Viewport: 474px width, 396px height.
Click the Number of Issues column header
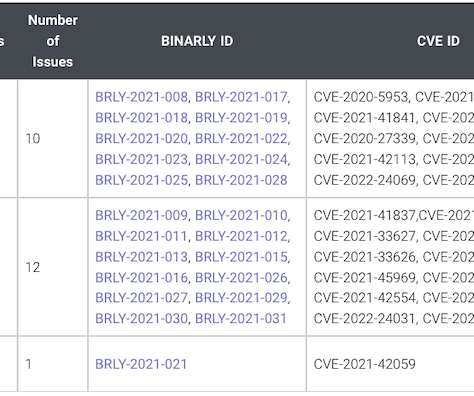[x=53, y=41]
